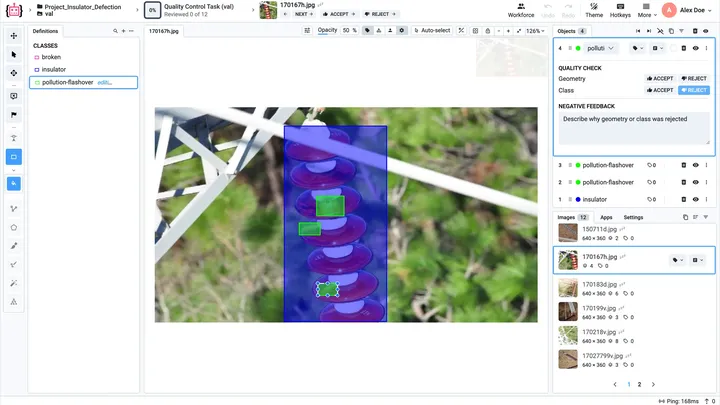The height and width of the screenshot is (405, 720).
Task: Search class definitions with magnifier icon
Action: point(115,31)
